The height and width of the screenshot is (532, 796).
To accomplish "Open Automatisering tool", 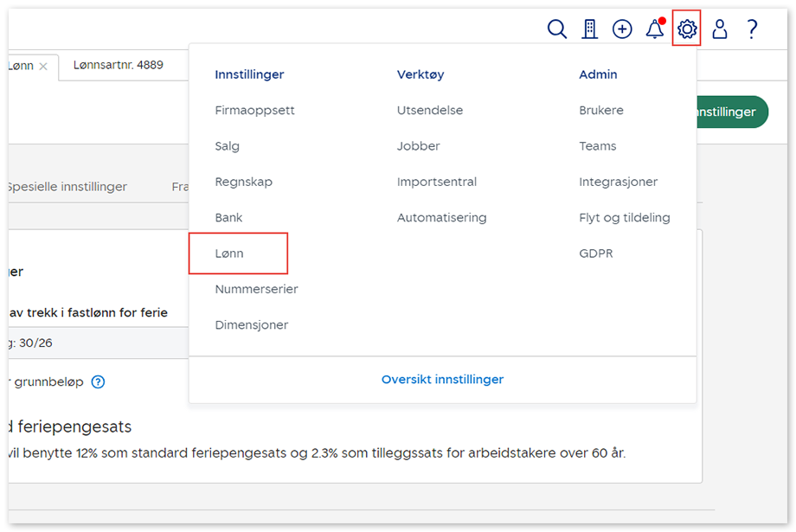I will coord(441,218).
